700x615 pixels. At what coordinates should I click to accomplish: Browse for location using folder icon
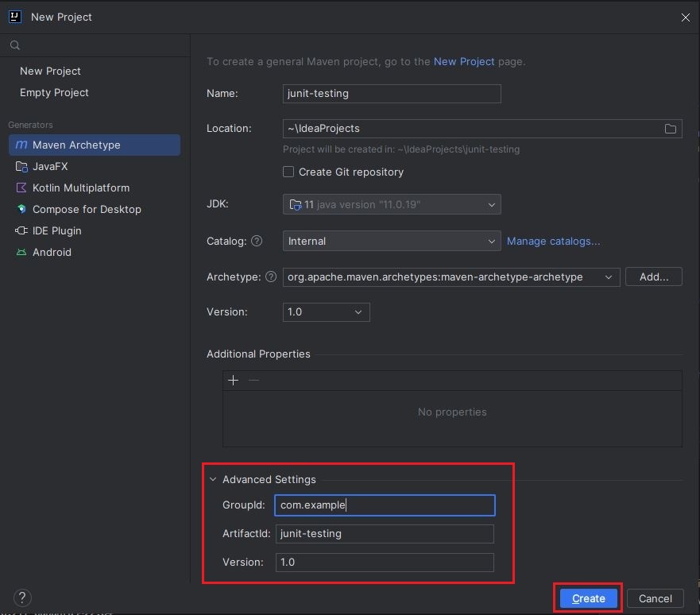pos(670,129)
